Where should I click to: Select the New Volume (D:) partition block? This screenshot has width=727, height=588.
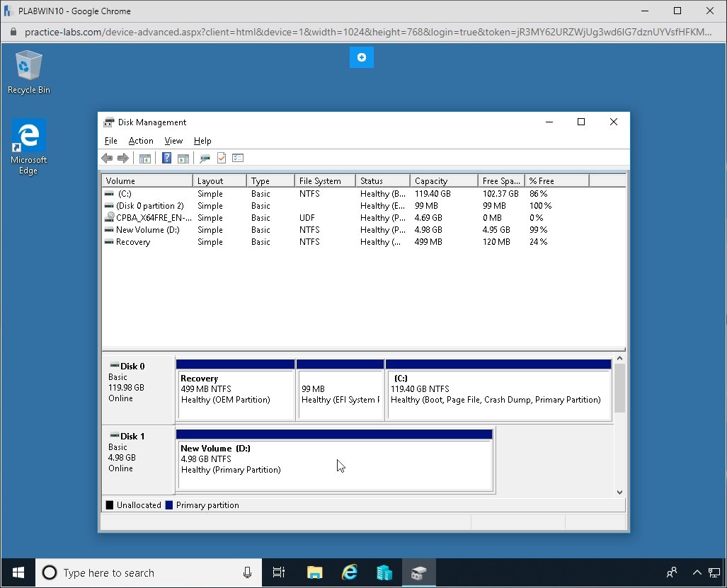click(335, 461)
